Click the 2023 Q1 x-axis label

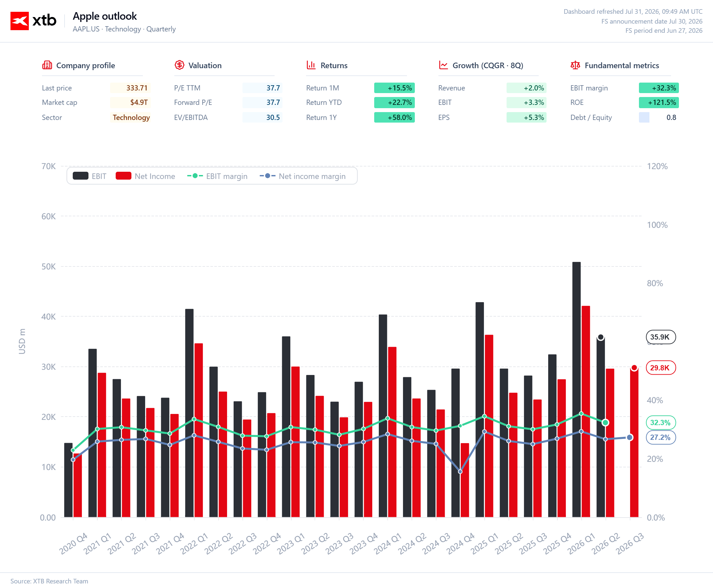[x=291, y=543]
